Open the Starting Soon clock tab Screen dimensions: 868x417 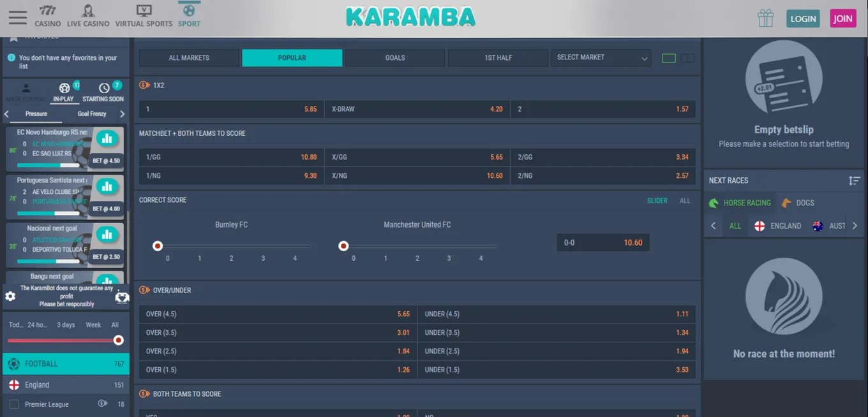(x=103, y=93)
